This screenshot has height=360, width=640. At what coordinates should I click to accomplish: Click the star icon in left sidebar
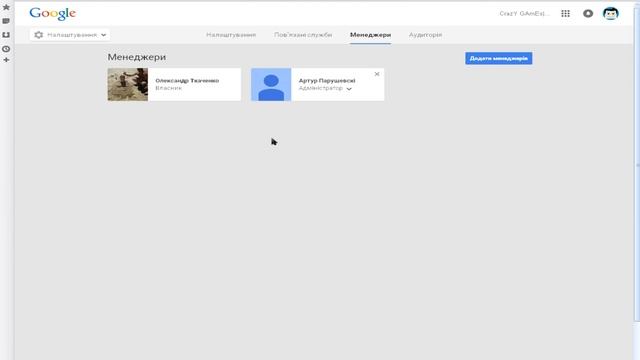(x=6, y=7)
